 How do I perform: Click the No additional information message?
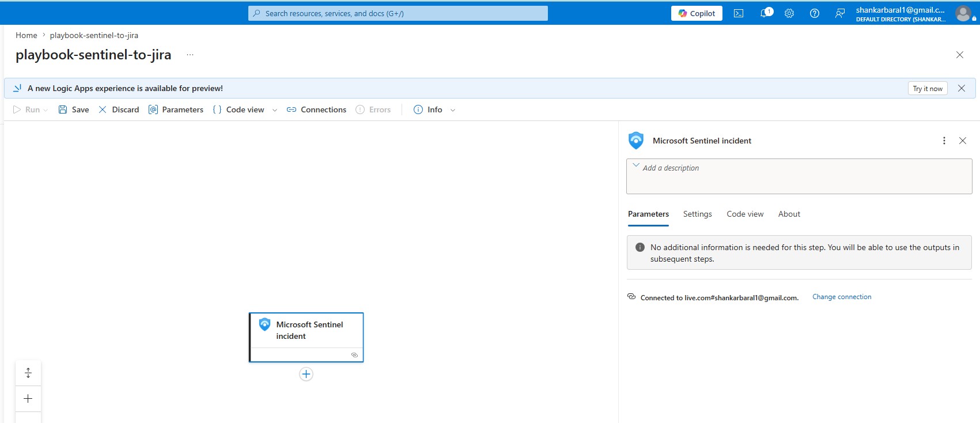pos(799,252)
